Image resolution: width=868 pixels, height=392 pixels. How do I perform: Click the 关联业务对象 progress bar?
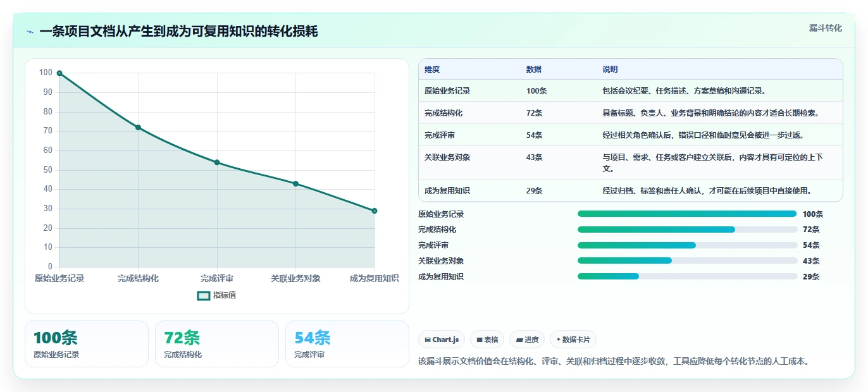[687, 260]
